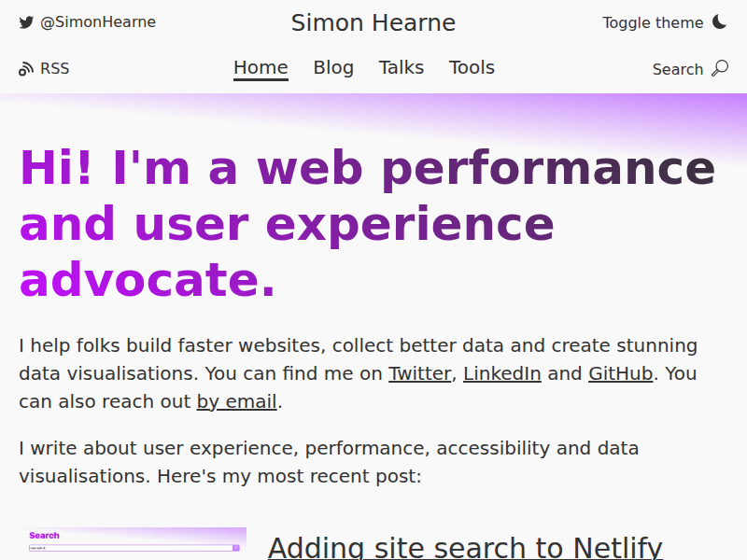Open the RSS text link
Image resolution: width=747 pixels, height=560 pixels.
(55, 68)
